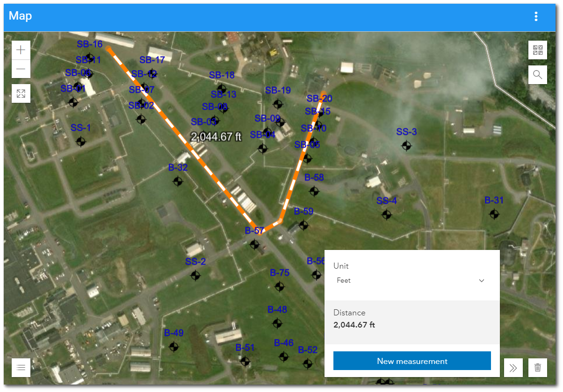Open the basemap gallery grid icon
563x392 pixels.
click(538, 50)
